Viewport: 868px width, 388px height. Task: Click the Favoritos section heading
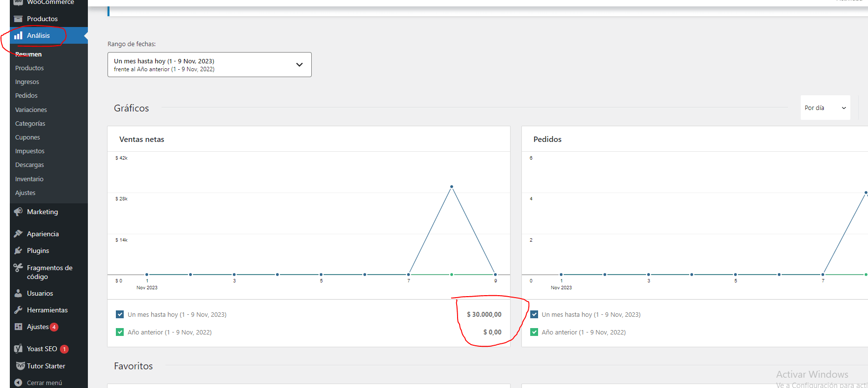pyautogui.click(x=134, y=366)
